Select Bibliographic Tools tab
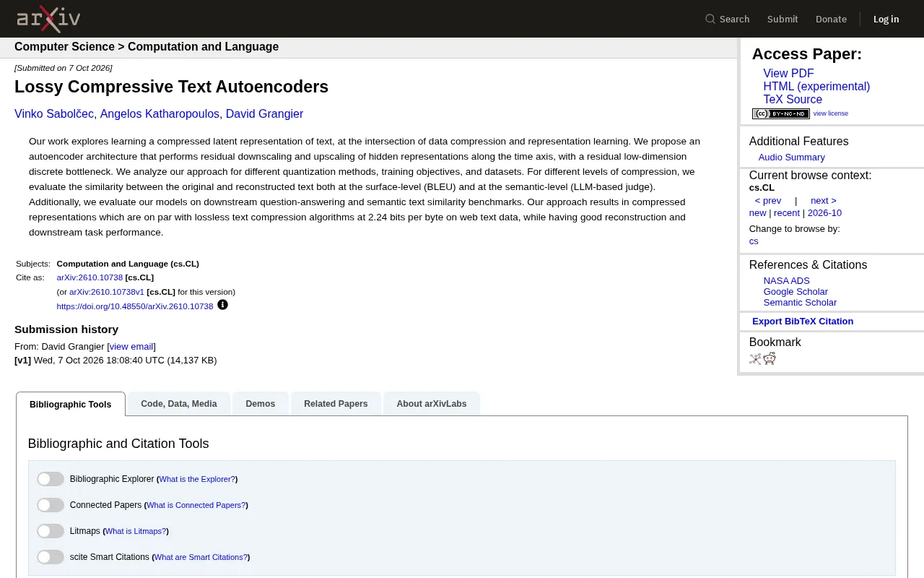Viewport: 924px width, 578px height. tap(71, 404)
